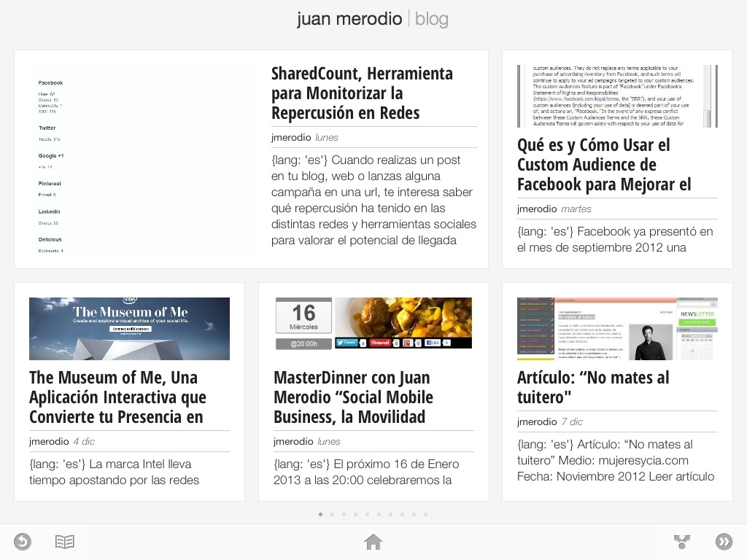Tap excerpt 'Facebook ya presentó en el mes'
747x560 pixels.
tap(615, 239)
